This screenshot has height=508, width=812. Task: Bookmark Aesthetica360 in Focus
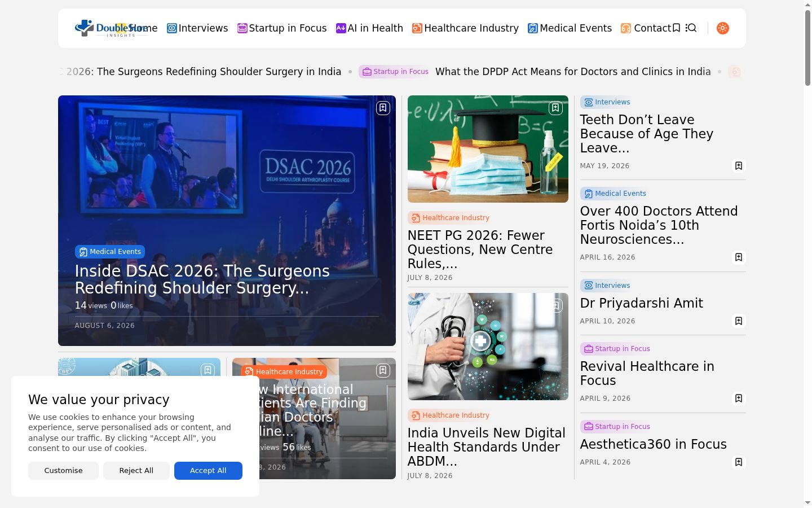click(x=739, y=462)
